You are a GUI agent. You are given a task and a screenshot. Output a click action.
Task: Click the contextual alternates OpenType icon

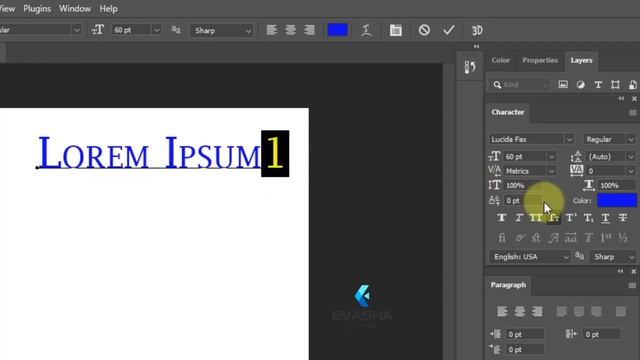(519, 238)
